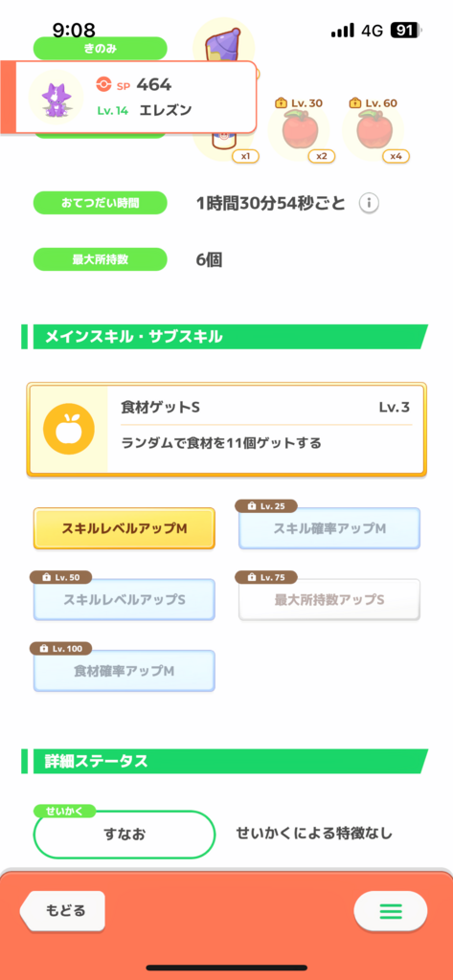Tap the SP 464 Pokémon header card
The image size is (453, 980).
point(129,97)
